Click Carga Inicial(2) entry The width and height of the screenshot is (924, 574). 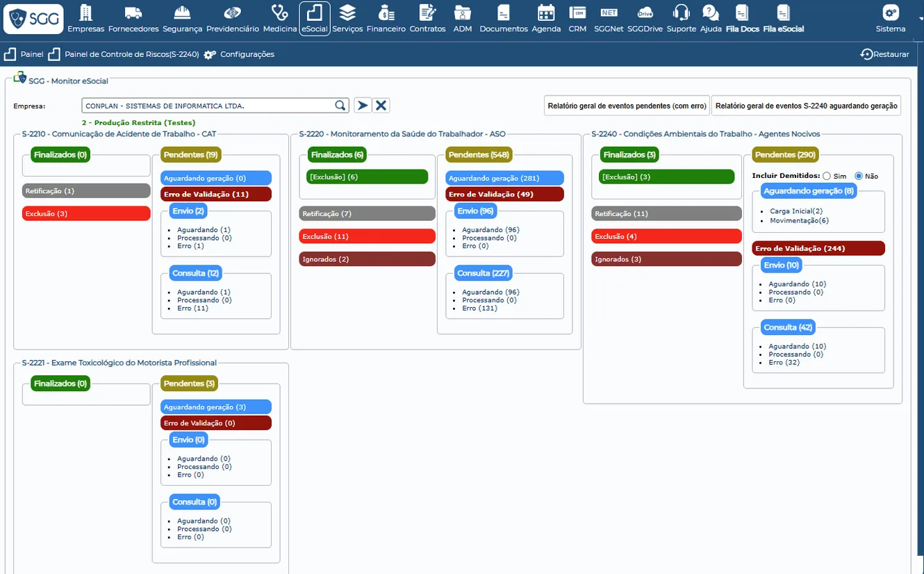pyautogui.click(x=796, y=211)
